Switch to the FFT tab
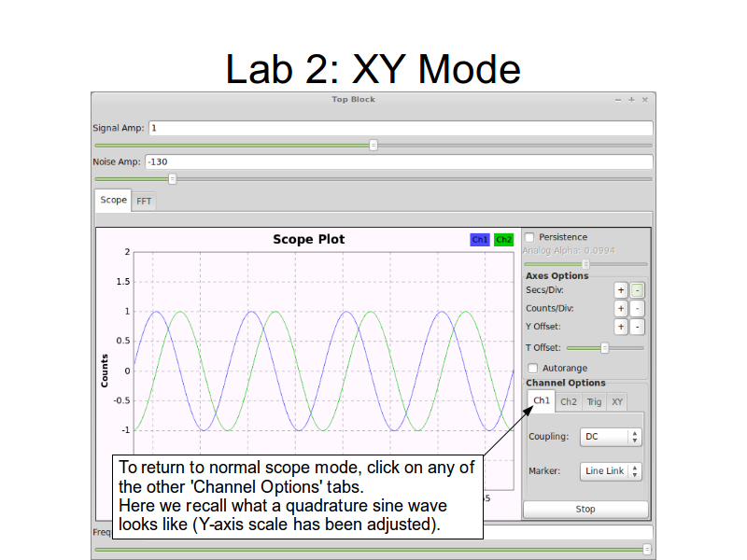The height and width of the screenshot is (560, 747). click(145, 201)
